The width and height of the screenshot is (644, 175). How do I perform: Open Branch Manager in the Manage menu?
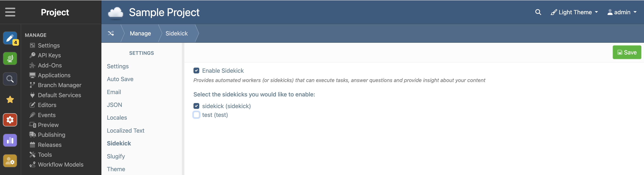[59, 85]
